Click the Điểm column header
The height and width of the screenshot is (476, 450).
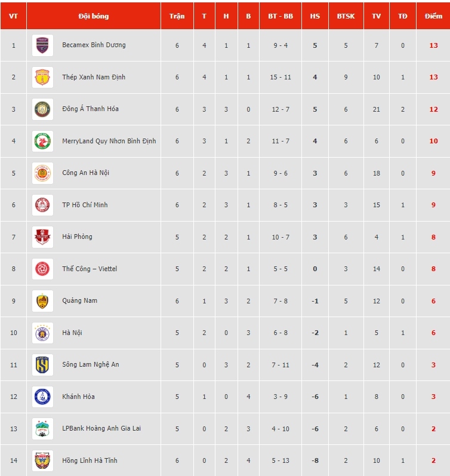[x=433, y=16]
